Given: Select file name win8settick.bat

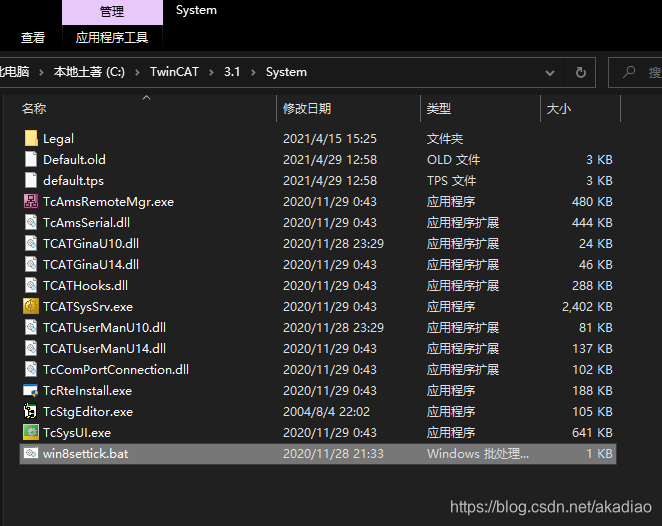Looking at the screenshot, I should (85, 454).
